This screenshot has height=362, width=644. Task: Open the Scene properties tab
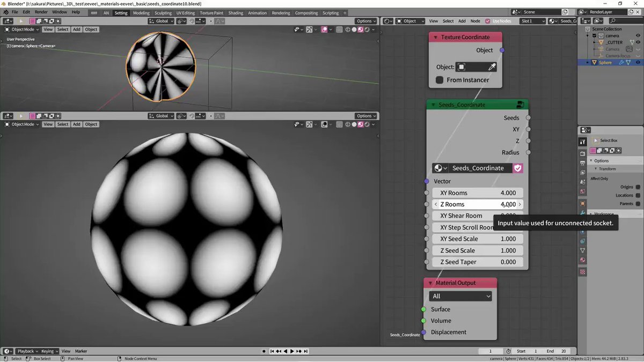583,182
